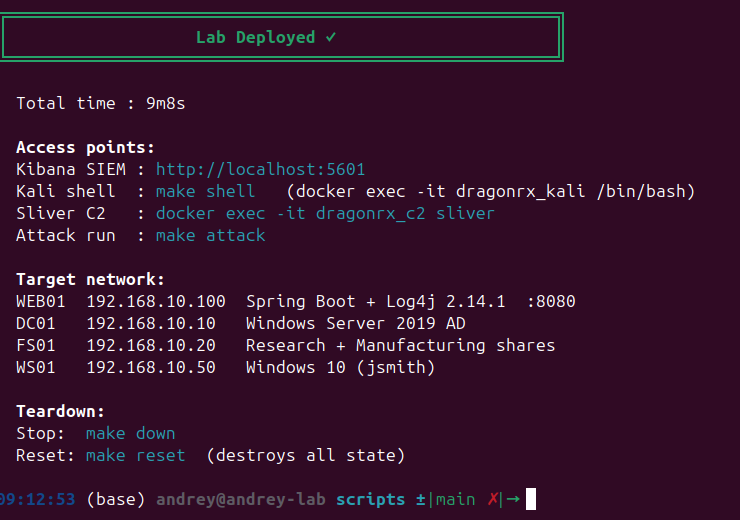Click the 'make reset' command text
Screen dimensions: 740x520
click(x=135, y=455)
